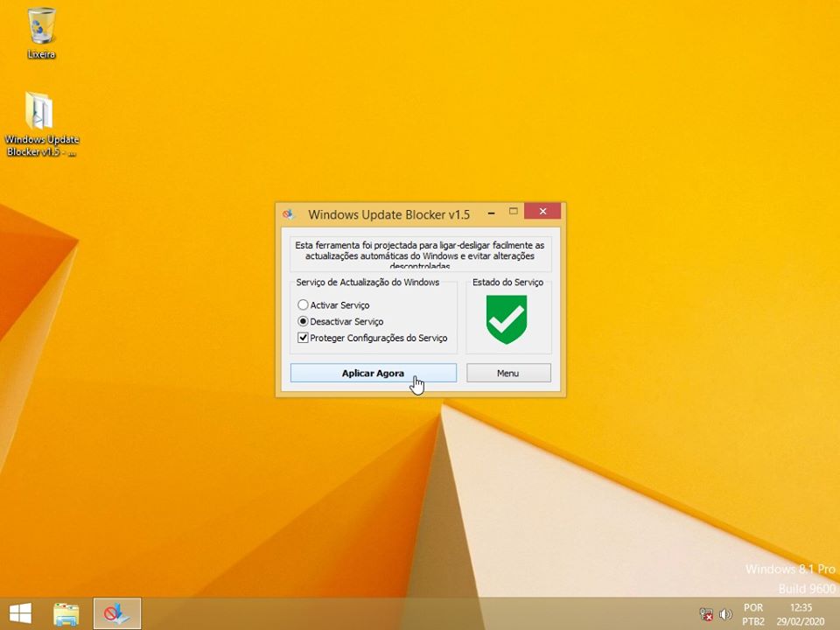Click the Windows Update Blocker app icon in titlebar
The width and height of the screenshot is (840, 630).
click(290, 213)
